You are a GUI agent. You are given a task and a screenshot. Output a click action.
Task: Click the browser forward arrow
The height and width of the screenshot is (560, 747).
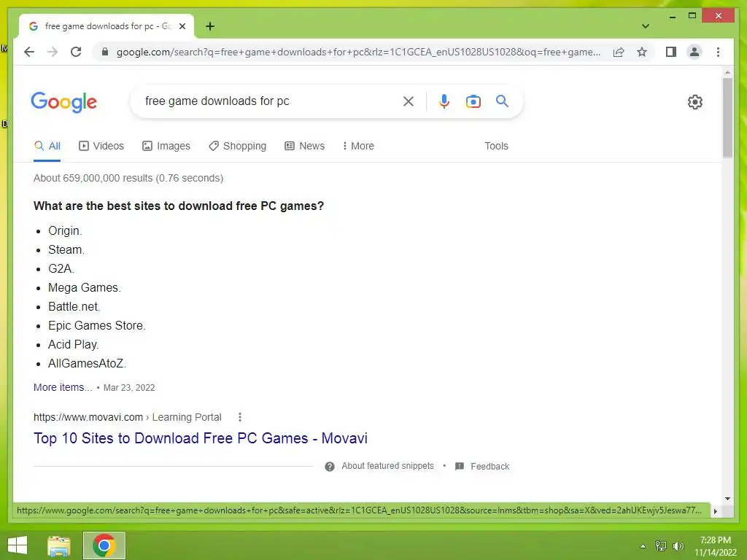pyautogui.click(x=53, y=52)
